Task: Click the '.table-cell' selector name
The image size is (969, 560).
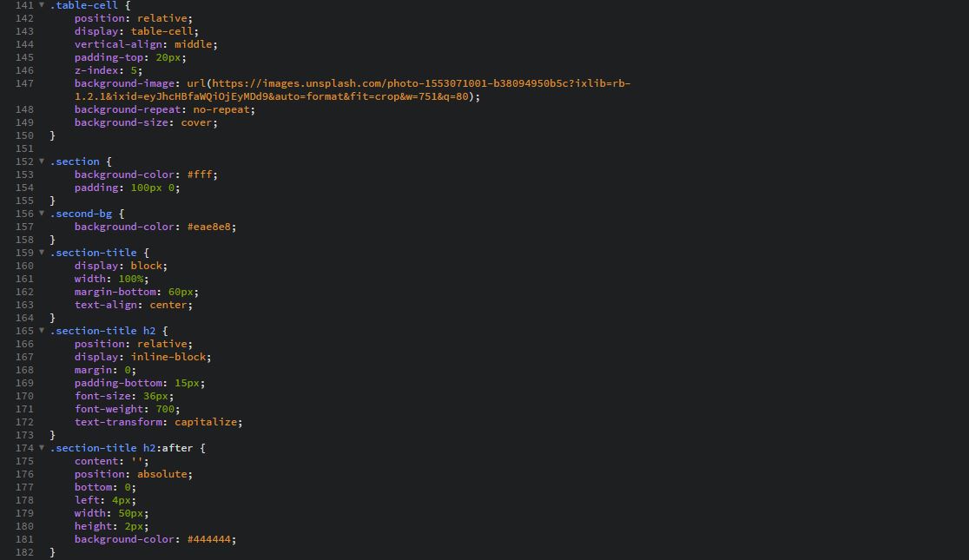Action: click(84, 5)
